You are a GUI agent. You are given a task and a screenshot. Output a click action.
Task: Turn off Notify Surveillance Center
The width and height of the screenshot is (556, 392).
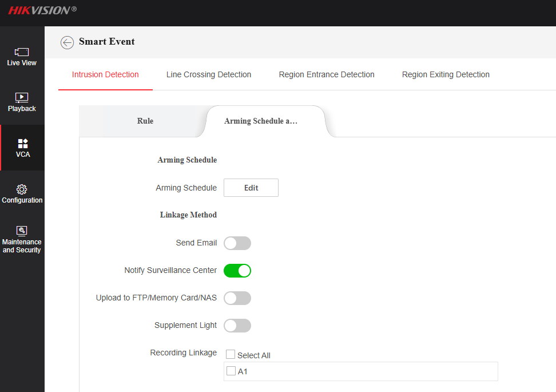(x=237, y=271)
